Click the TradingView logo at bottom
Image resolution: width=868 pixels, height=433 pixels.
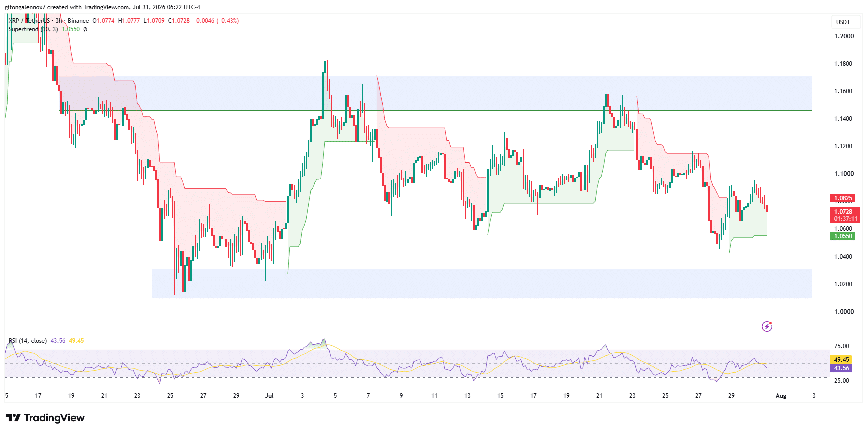pos(45,418)
